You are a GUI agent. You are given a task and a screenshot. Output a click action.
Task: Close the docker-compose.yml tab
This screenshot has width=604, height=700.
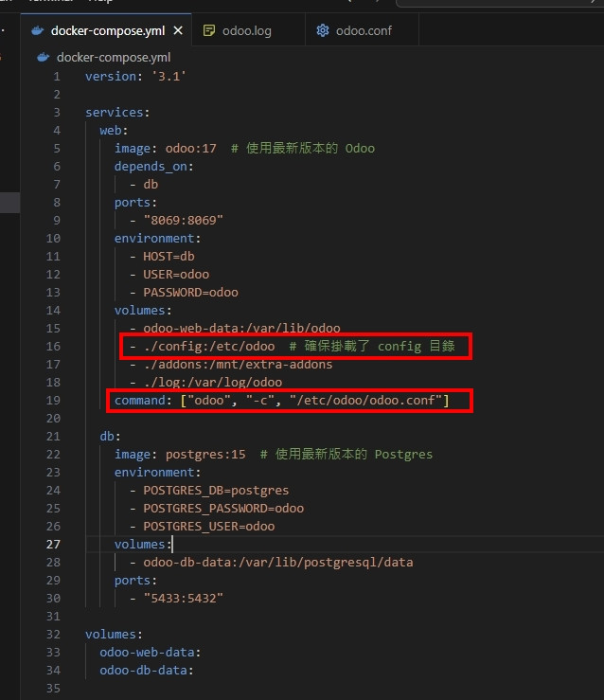(178, 31)
